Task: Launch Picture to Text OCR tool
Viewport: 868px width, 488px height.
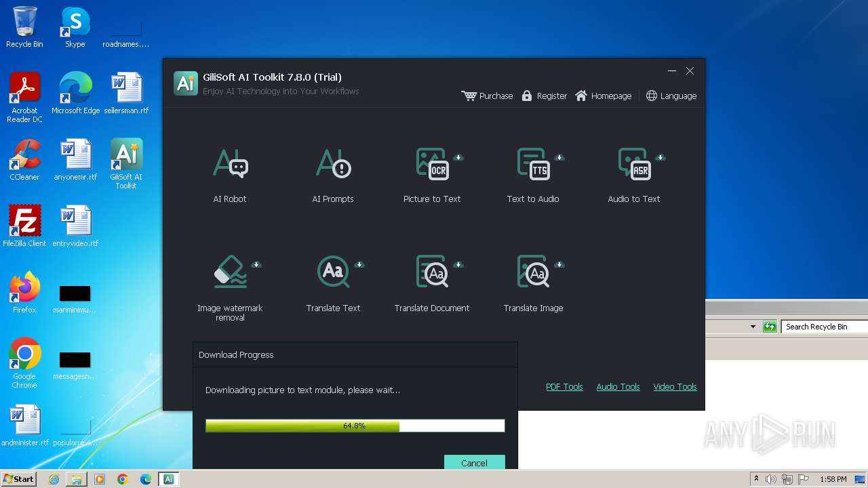Action: click(x=432, y=175)
